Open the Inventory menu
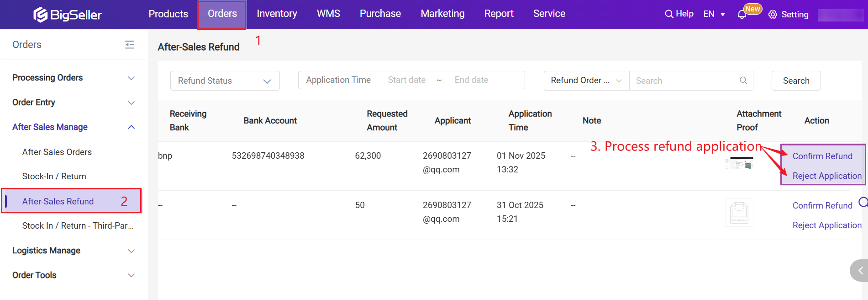Image resolution: width=868 pixels, height=300 pixels. [277, 14]
